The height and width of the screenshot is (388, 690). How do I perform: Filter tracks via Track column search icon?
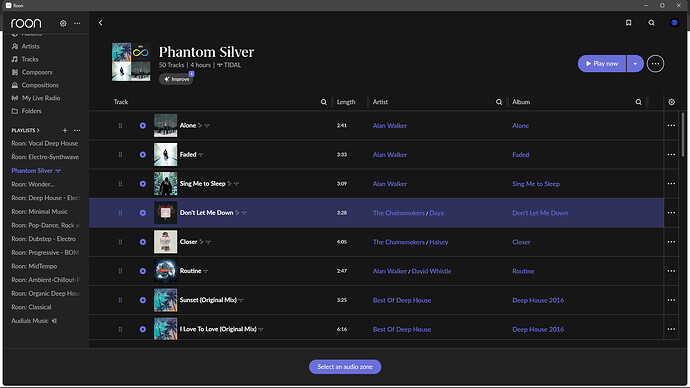coord(323,102)
